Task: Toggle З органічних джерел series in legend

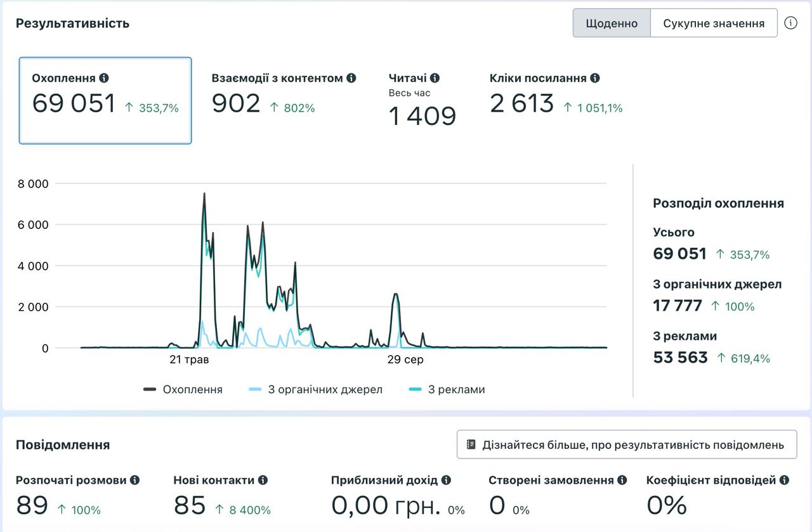Action: pyautogui.click(x=317, y=389)
